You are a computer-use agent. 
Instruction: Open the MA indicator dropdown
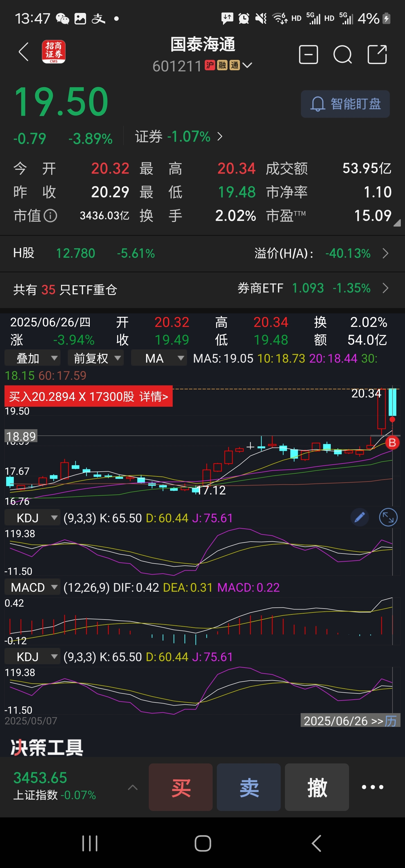coord(159,358)
